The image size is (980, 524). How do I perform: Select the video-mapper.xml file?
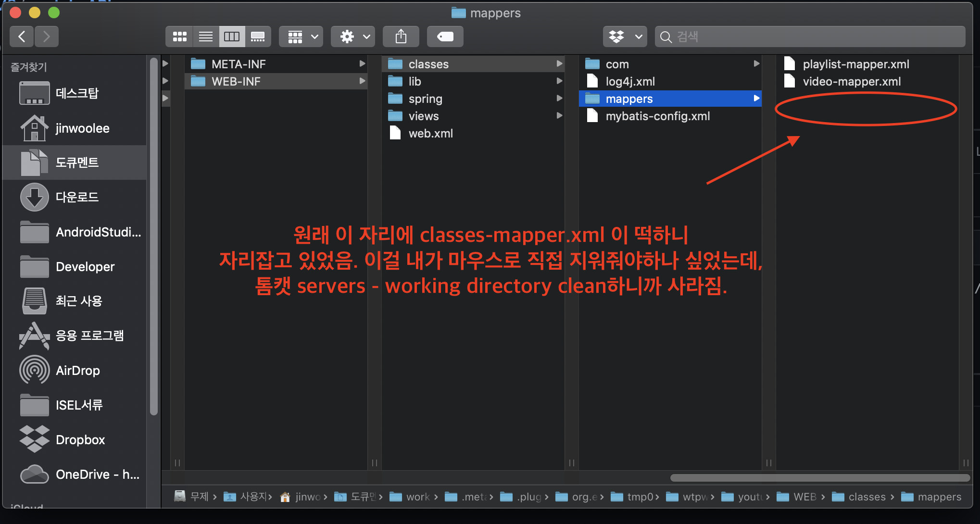tap(851, 82)
